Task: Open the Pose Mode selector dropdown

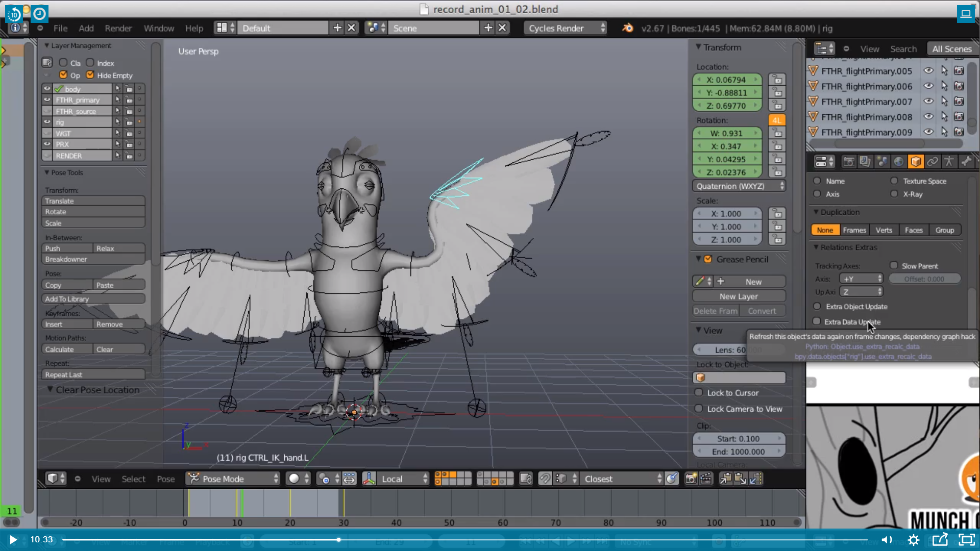Action: pyautogui.click(x=233, y=479)
